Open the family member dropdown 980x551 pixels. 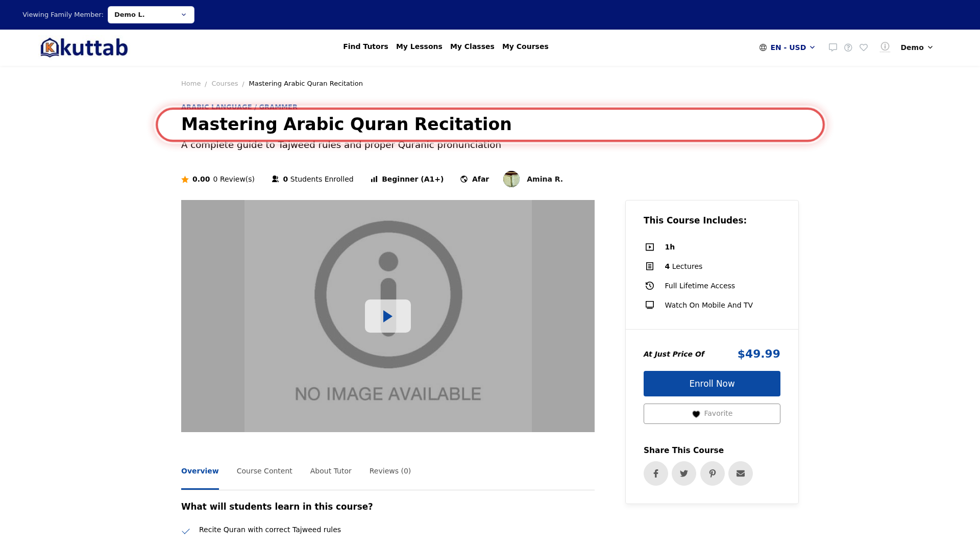coord(151,15)
